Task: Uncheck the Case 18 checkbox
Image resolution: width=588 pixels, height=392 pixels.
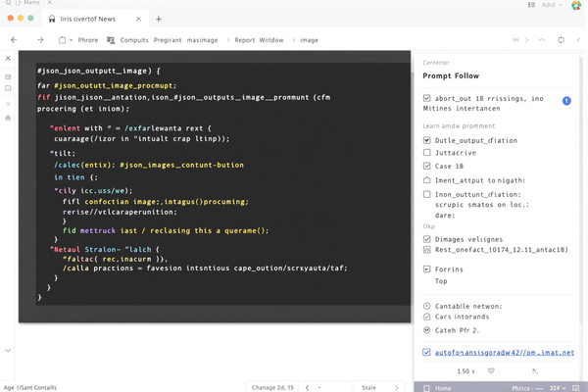Action: click(x=426, y=167)
